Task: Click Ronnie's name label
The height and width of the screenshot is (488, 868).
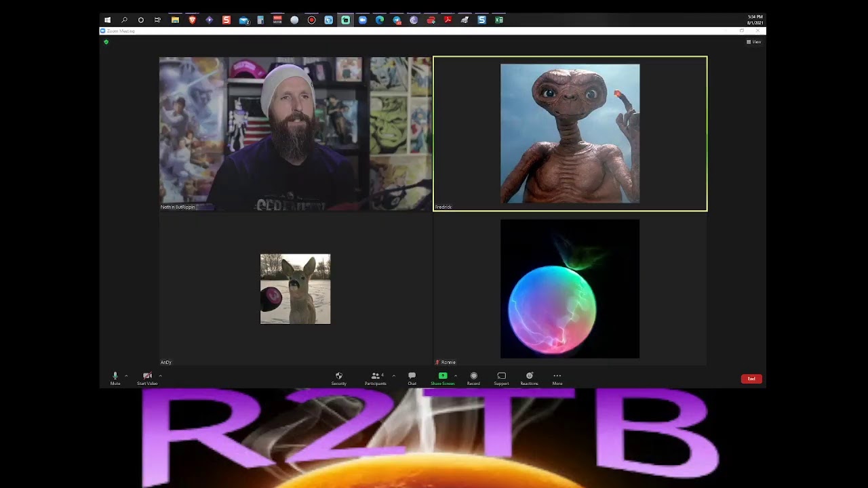Action: coord(448,363)
